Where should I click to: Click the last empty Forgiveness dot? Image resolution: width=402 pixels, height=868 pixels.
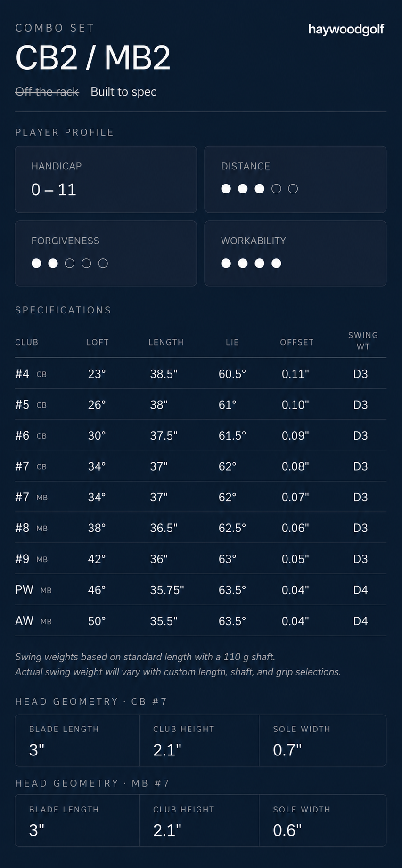tap(103, 263)
